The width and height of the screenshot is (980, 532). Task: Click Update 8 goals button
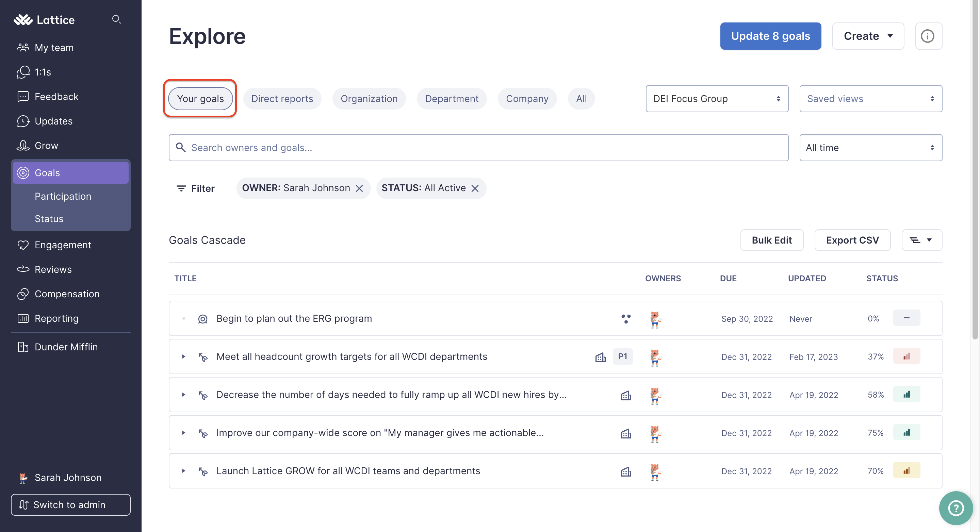pyautogui.click(x=770, y=36)
